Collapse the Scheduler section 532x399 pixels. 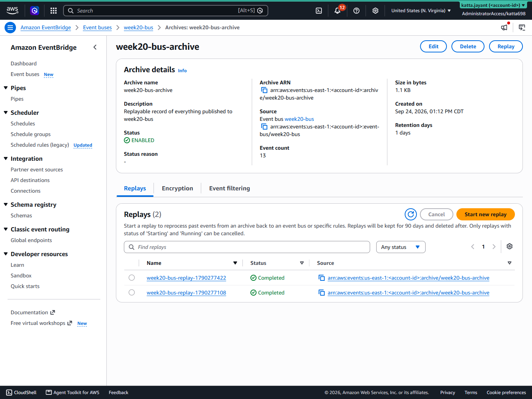click(6, 112)
